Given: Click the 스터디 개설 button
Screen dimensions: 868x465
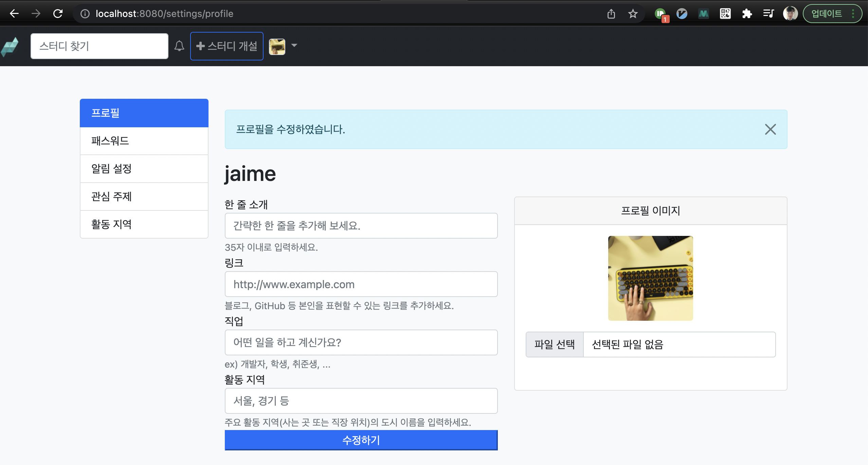Looking at the screenshot, I should tap(227, 46).
